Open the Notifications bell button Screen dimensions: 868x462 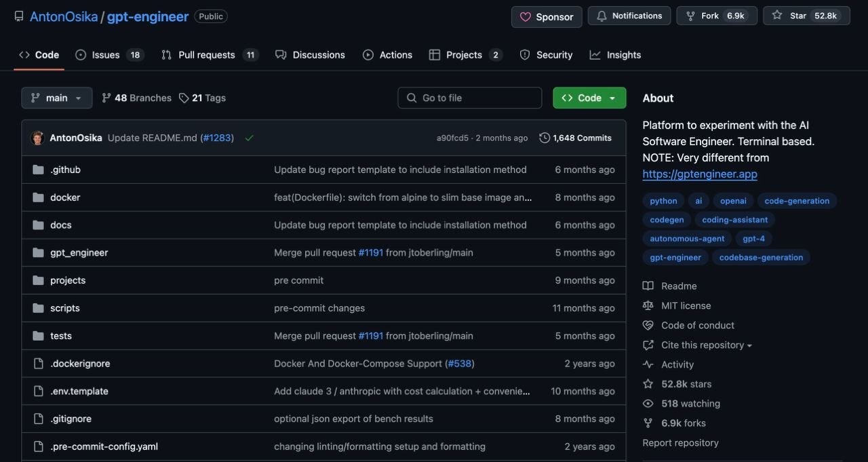point(629,16)
